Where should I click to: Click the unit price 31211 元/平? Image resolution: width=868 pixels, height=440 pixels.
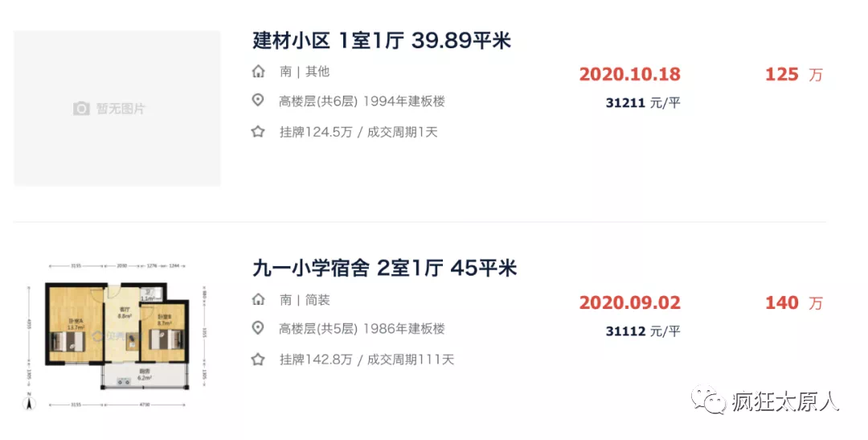tap(643, 102)
